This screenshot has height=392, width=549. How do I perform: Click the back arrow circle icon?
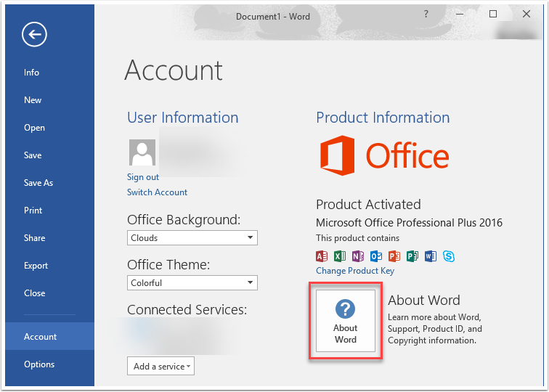(x=34, y=34)
